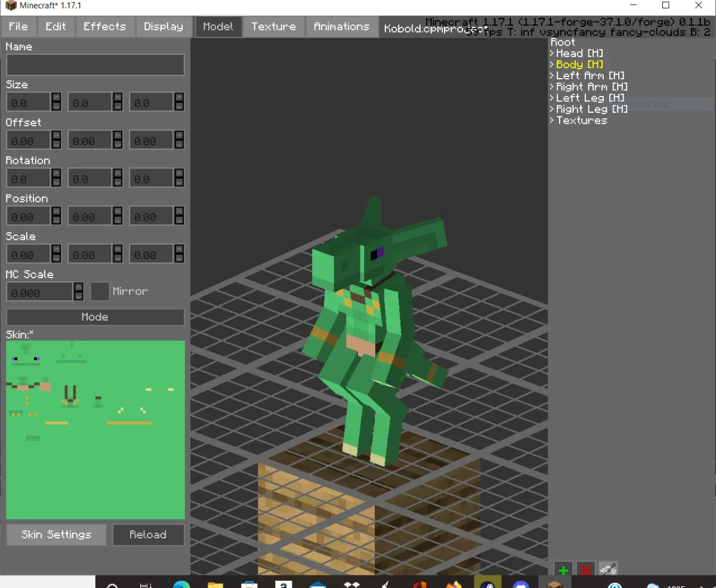Decrease the second Rotation value with down arrow

[x=118, y=183]
